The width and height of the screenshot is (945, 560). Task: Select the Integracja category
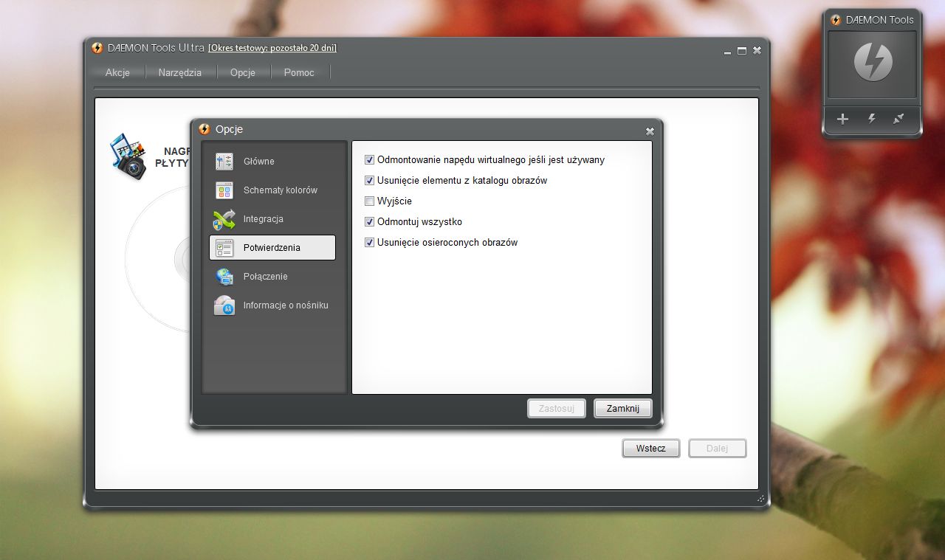(272, 219)
